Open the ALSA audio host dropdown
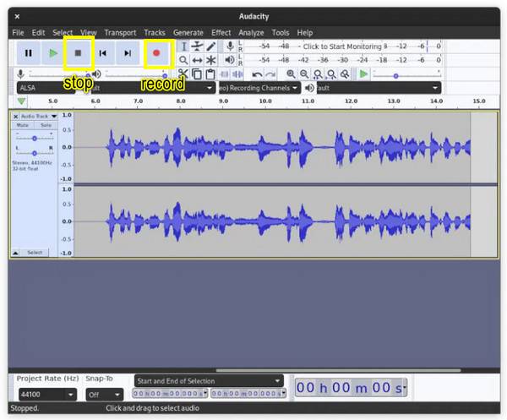The image size is (507, 420). point(46,88)
